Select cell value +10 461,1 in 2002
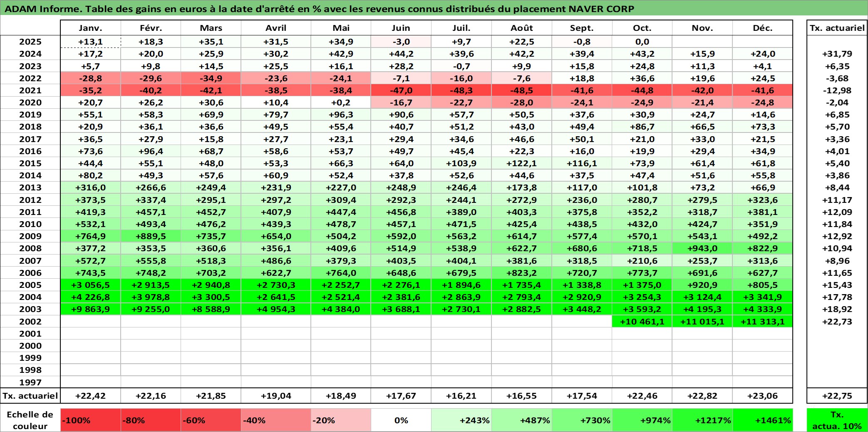The image size is (868, 432). [642, 322]
